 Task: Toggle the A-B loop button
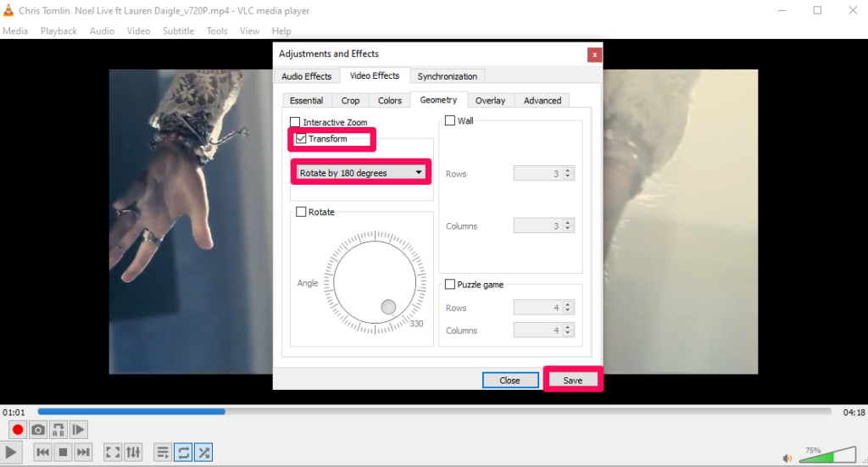coord(58,430)
